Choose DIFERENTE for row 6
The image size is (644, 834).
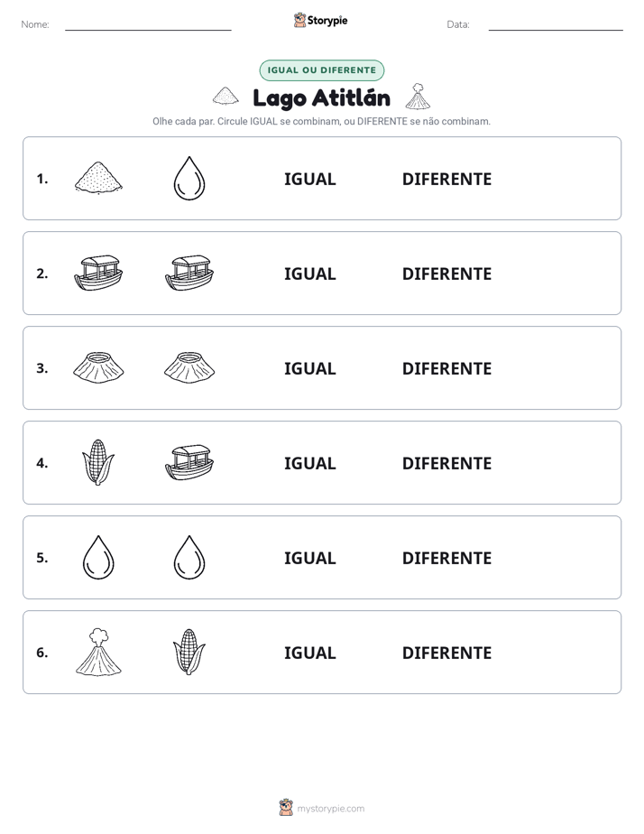[x=446, y=653]
